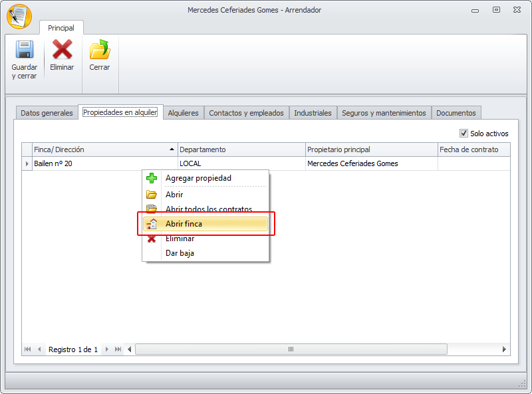Select the Mercedes Ceferiades Gomes owner cell
532x394 pixels.
coord(372,163)
